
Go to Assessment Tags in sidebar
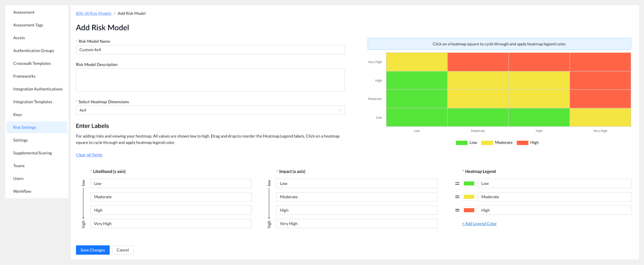pos(28,25)
